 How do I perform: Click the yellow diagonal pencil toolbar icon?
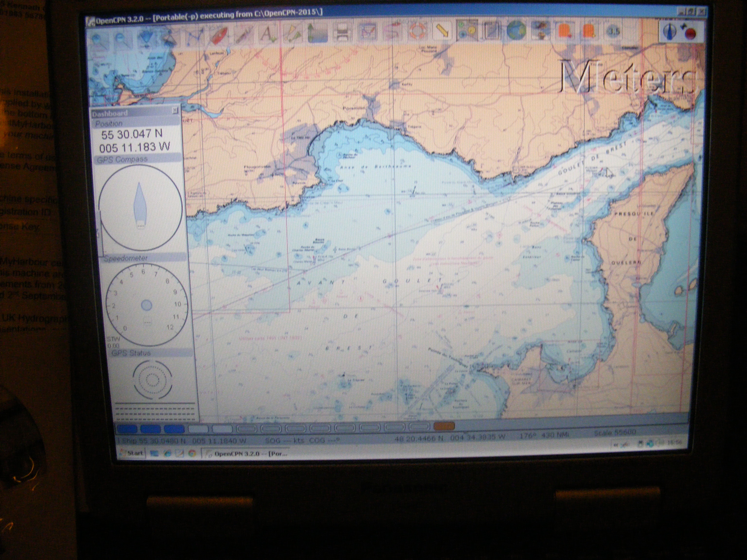pyautogui.click(x=442, y=30)
